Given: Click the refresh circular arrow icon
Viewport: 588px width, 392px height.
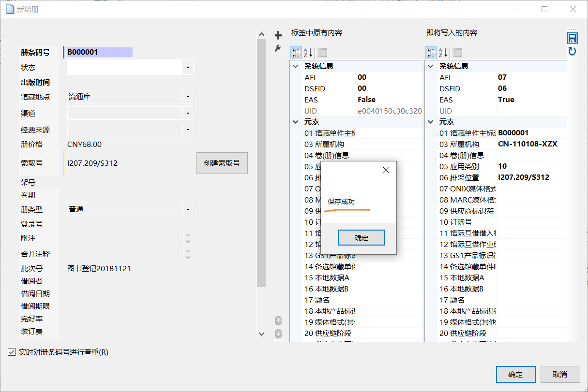Looking at the screenshot, I should 572,51.
